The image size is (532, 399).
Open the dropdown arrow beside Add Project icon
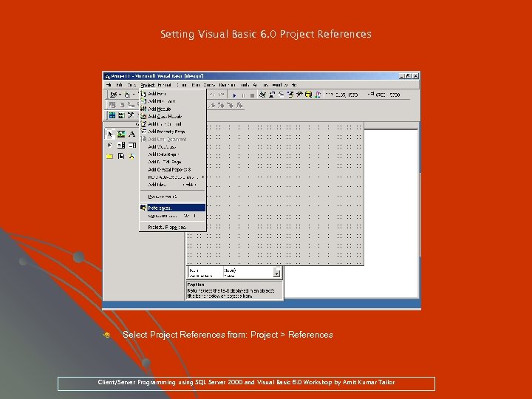120,95
